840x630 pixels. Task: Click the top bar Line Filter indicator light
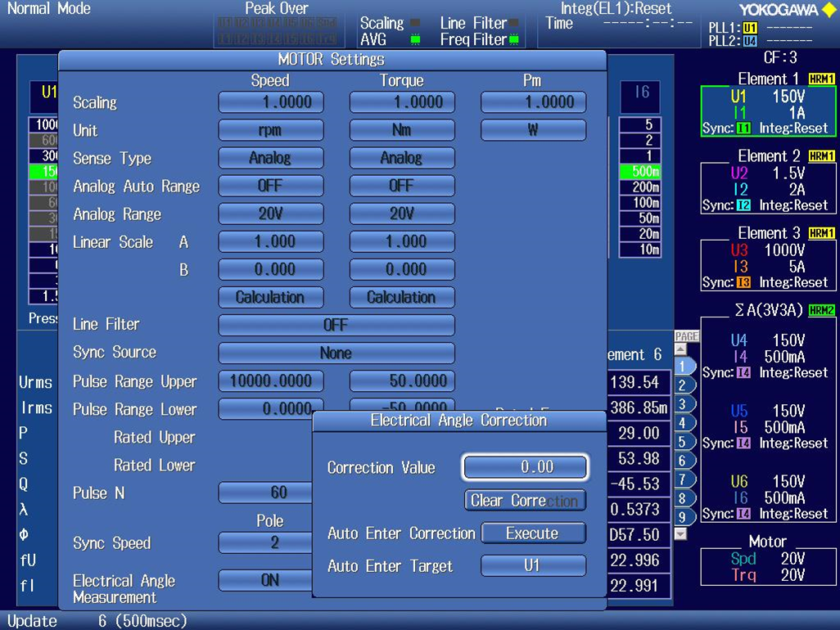[514, 23]
